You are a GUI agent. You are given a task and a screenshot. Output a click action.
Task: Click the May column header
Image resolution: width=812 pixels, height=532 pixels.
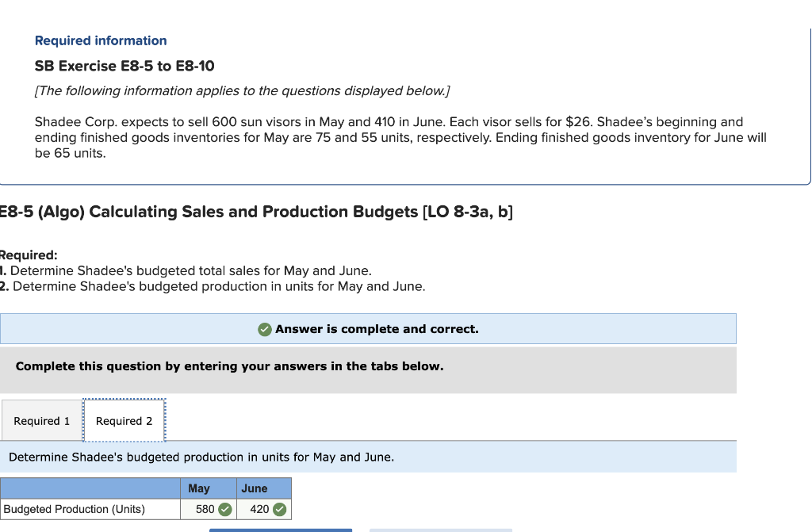click(x=199, y=488)
